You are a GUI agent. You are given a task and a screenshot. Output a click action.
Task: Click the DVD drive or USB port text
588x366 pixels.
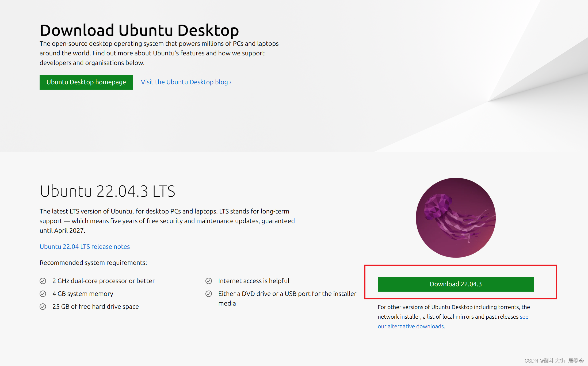(287, 299)
